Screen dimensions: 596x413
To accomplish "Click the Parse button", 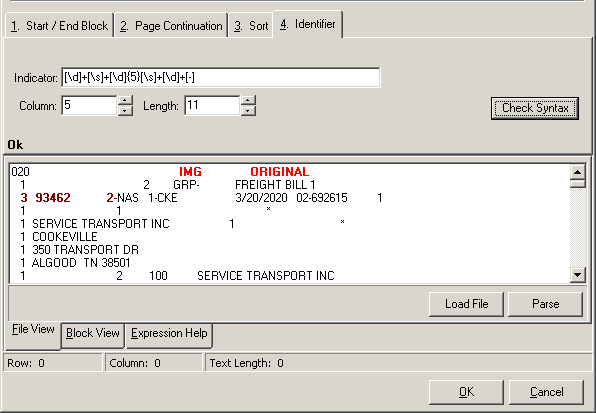I will click(545, 304).
